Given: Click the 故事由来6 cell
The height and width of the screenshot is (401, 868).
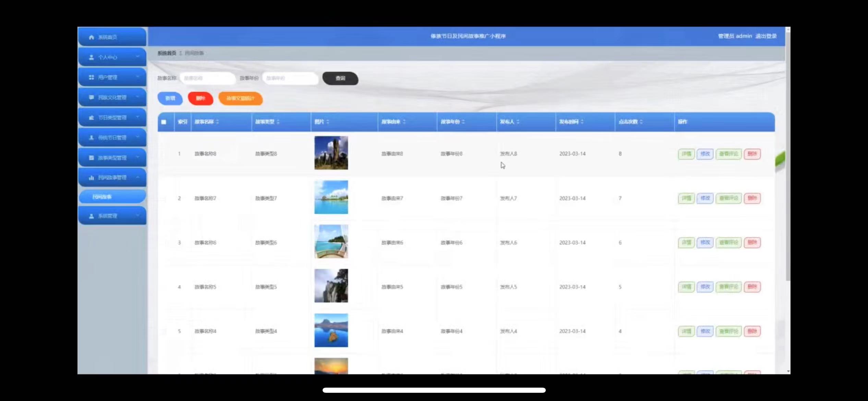Looking at the screenshot, I should pyautogui.click(x=392, y=243).
